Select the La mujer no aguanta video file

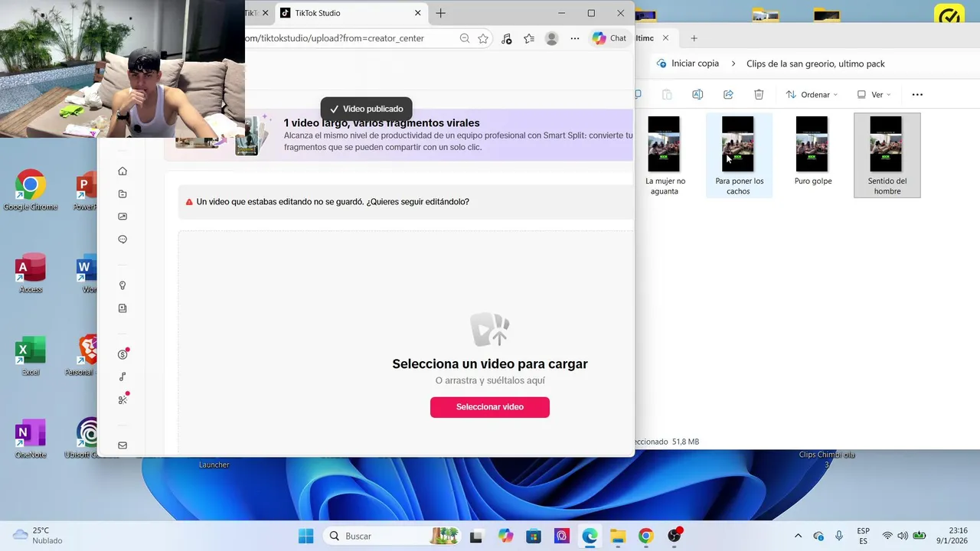[665, 156]
